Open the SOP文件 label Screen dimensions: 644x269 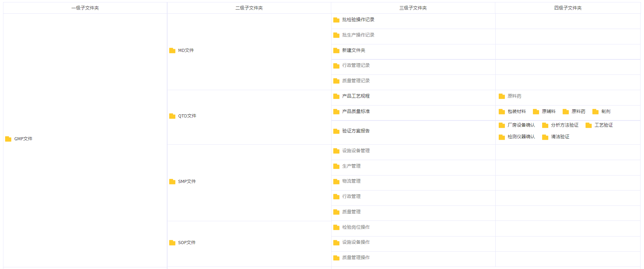tap(187, 242)
